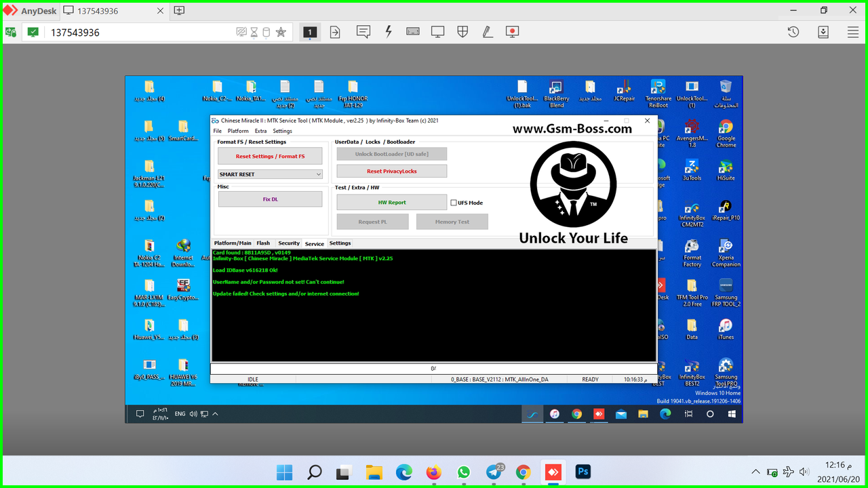Open the AnyDesk download/install icon
Screen dimensions: 868x488
[823, 32]
